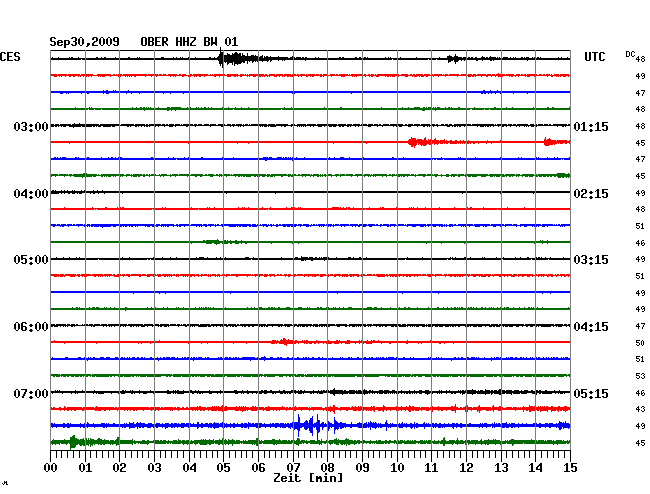
Task: Click the DC value 53
Action: tap(640, 376)
